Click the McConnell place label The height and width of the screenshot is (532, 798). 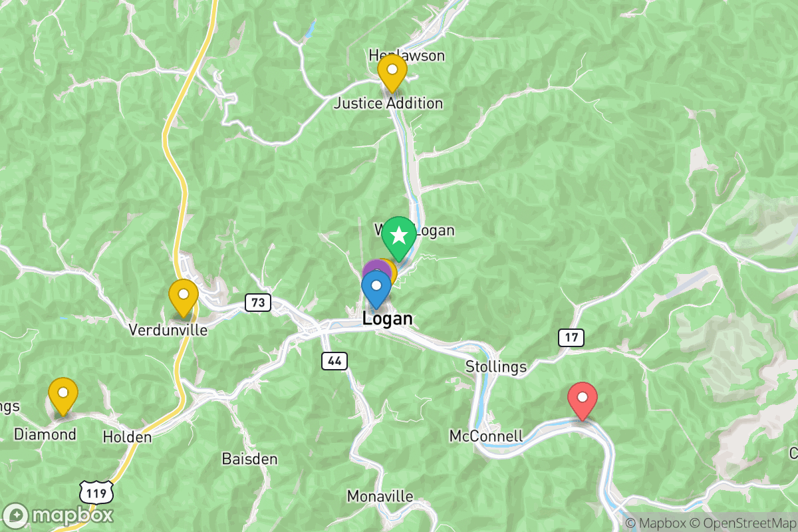point(486,436)
